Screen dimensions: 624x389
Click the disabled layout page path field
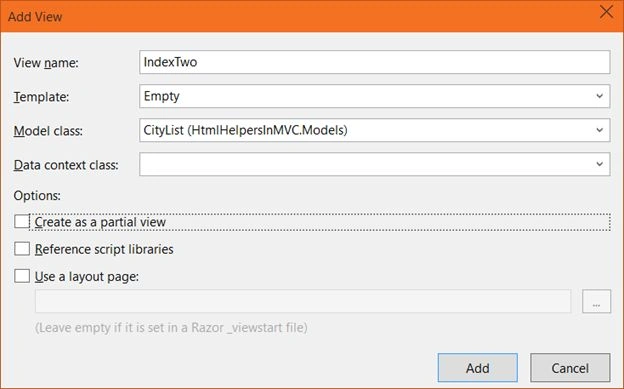[303, 301]
